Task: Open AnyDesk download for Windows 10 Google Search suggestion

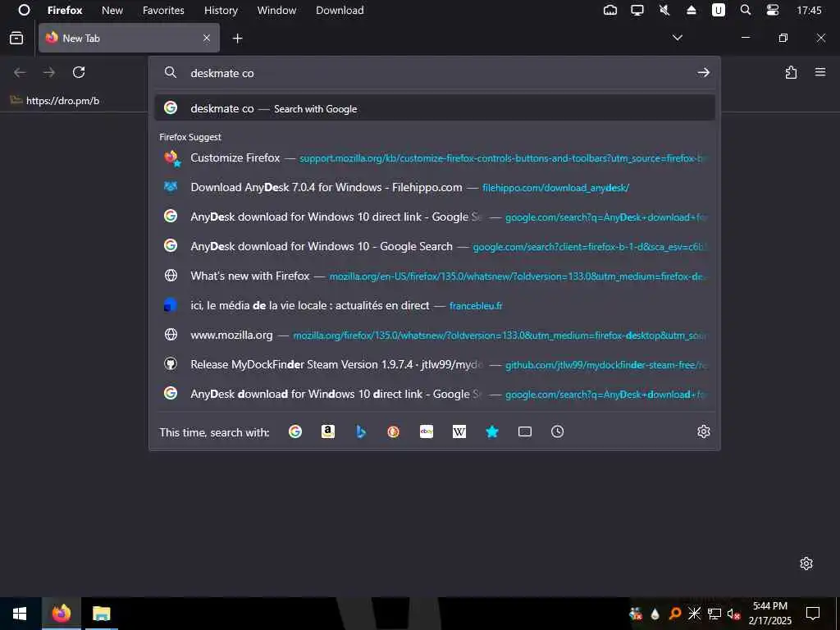Action: [x=435, y=246]
